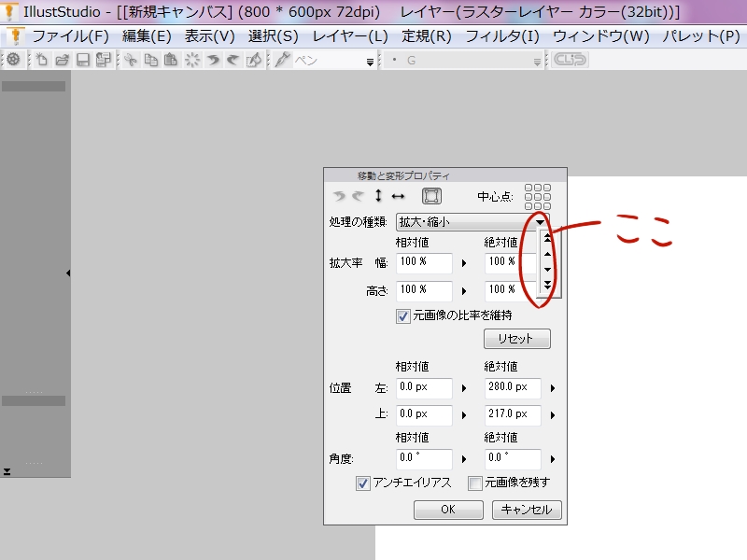Set 中心点 to the bottom-left grid point
This screenshot has height=560, width=747.
click(x=529, y=205)
